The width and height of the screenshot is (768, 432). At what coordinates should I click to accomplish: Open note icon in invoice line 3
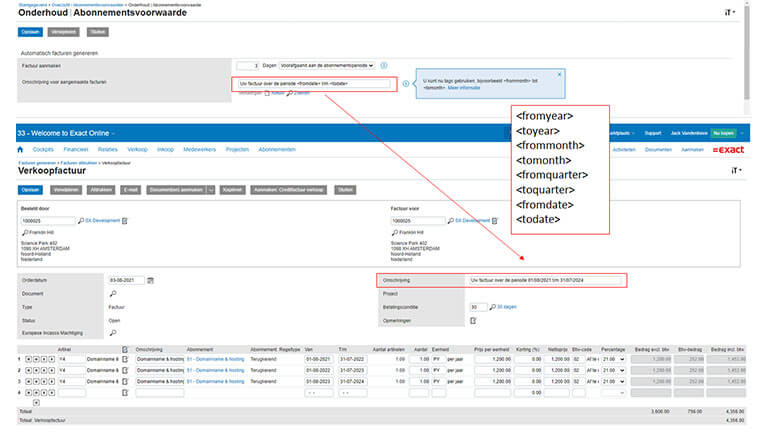click(x=125, y=382)
